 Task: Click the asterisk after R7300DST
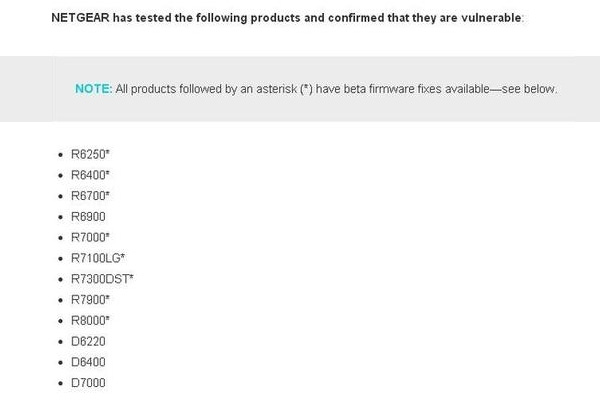coord(131,276)
